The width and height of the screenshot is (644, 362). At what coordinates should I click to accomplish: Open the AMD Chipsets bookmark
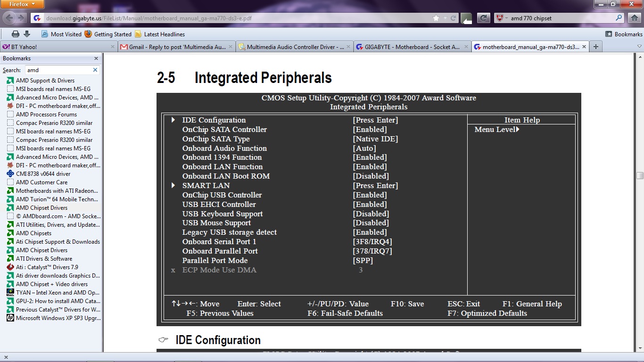(33, 233)
